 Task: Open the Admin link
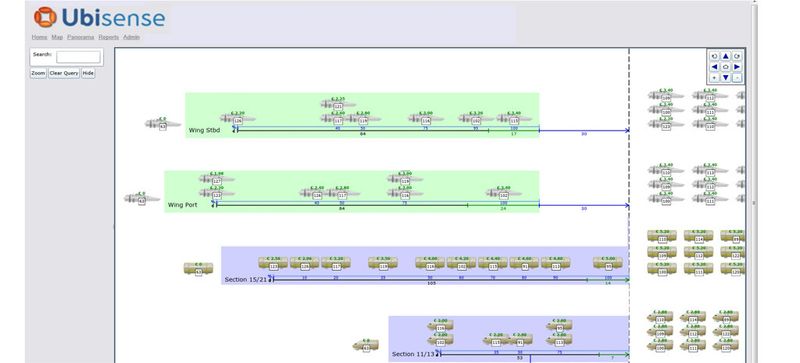pyautogui.click(x=131, y=37)
